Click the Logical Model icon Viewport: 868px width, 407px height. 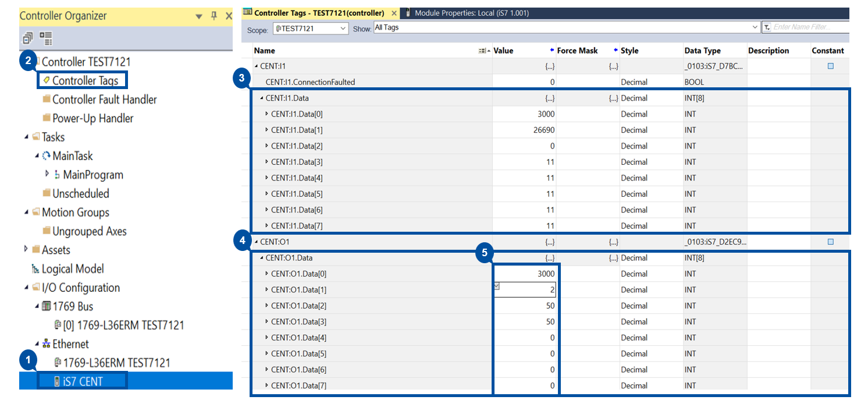(x=35, y=269)
